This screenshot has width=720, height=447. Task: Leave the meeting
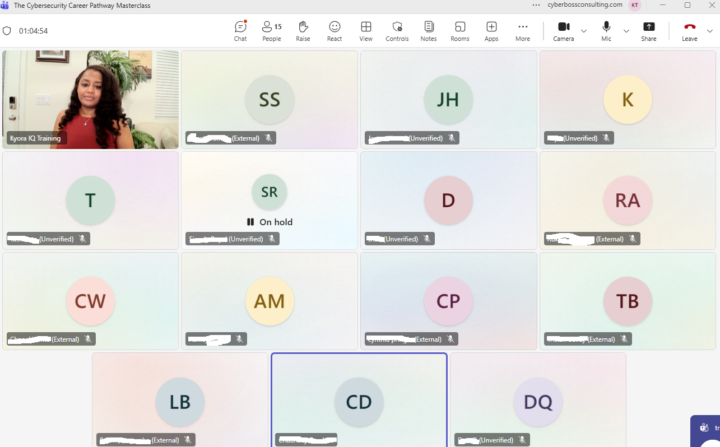689,31
